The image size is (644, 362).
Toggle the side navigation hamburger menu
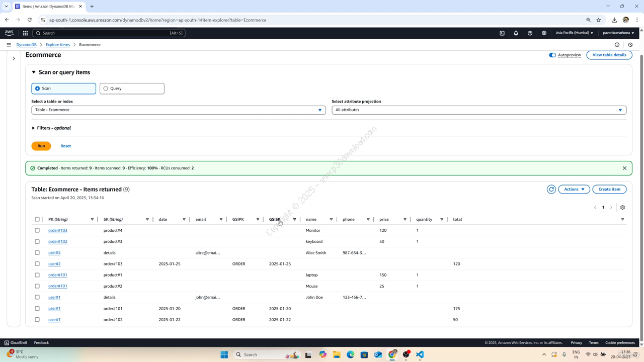[x=9, y=45]
